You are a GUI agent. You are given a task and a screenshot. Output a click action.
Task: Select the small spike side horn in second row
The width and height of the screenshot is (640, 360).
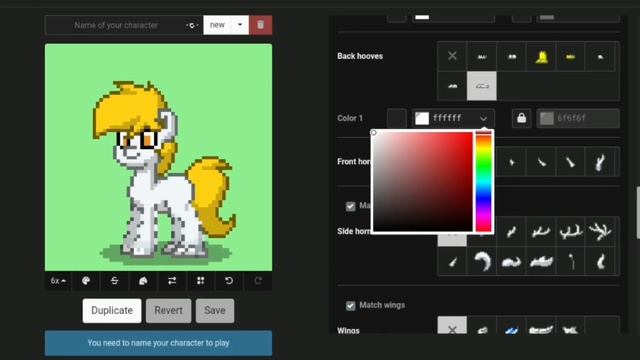click(x=452, y=262)
